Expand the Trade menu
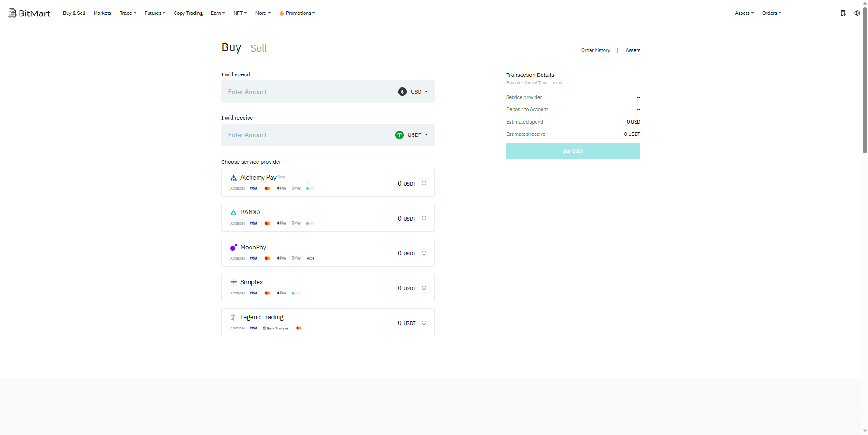 128,13
